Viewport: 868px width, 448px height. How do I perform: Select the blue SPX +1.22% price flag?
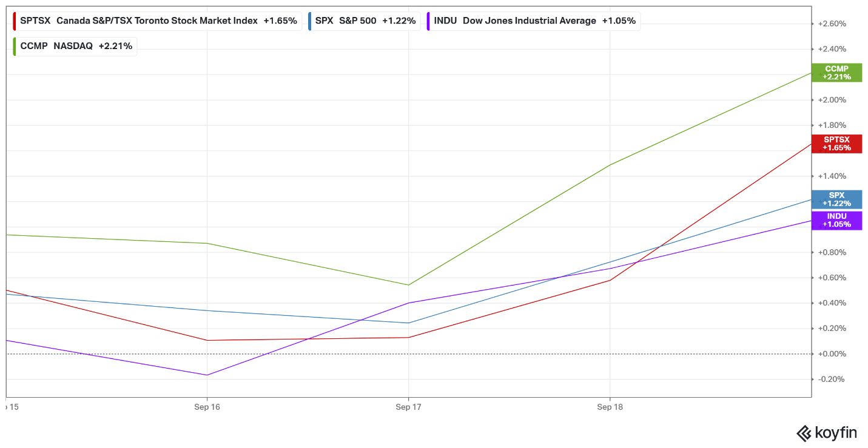836,199
